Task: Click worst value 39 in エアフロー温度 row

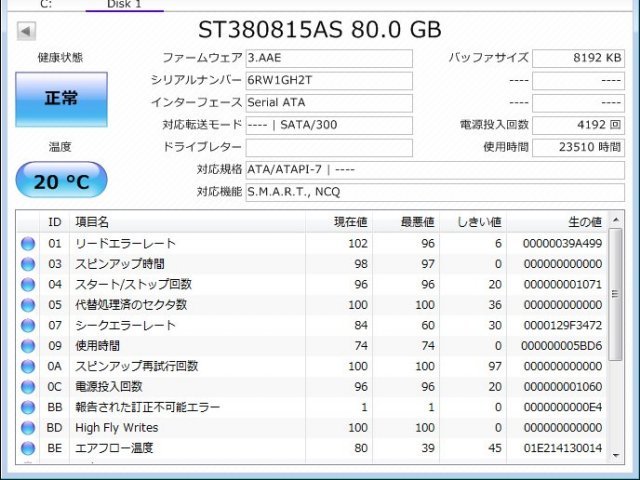Action: (428, 448)
